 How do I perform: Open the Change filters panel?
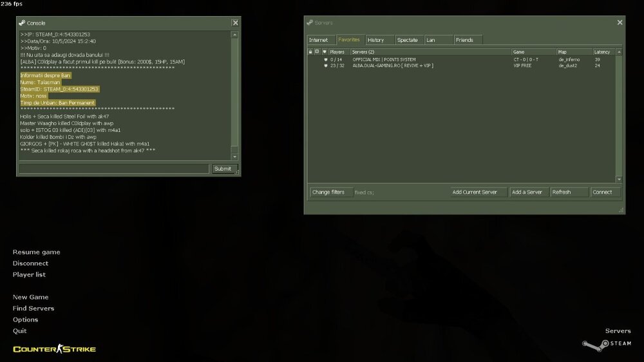328,192
